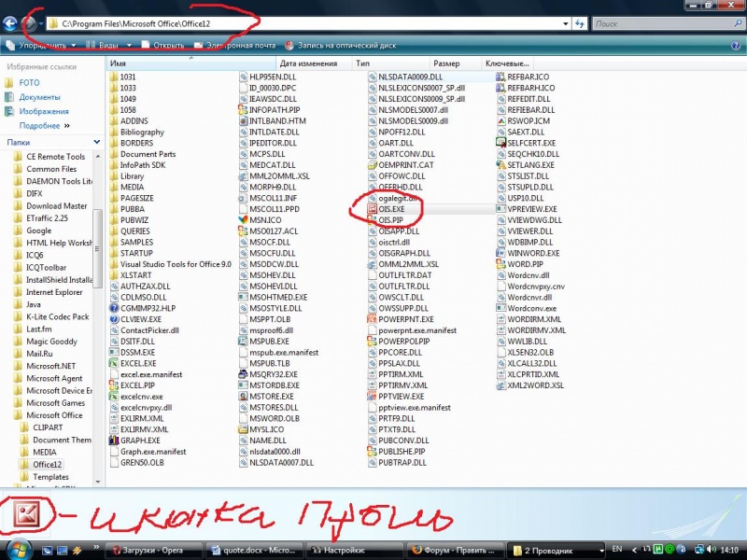747x560 pixels.
Task: Click the Поиск search input field
Action: pyautogui.click(x=663, y=22)
